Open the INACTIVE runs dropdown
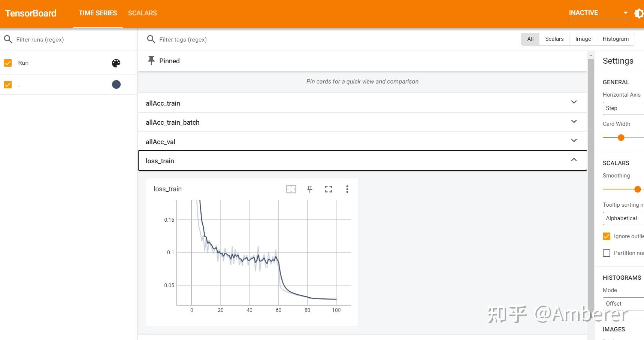The image size is (644, 340). pos(598,12)
